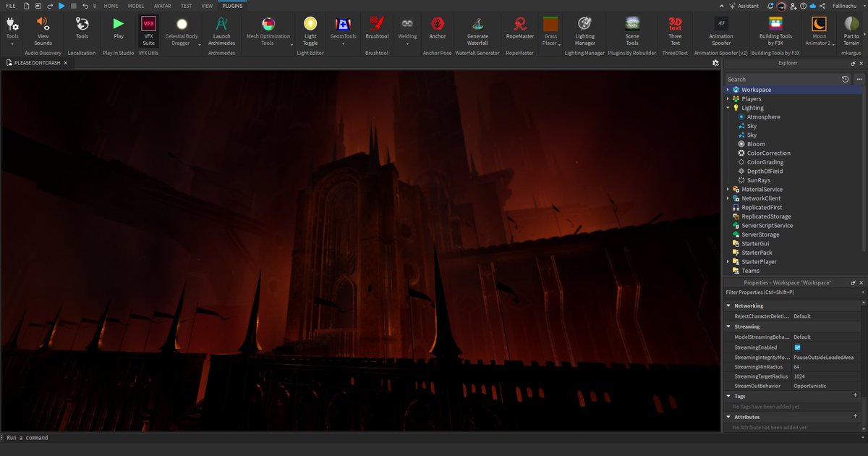Open the Explorer more options ellipsis
868x456 pixels.
[859, 79]
